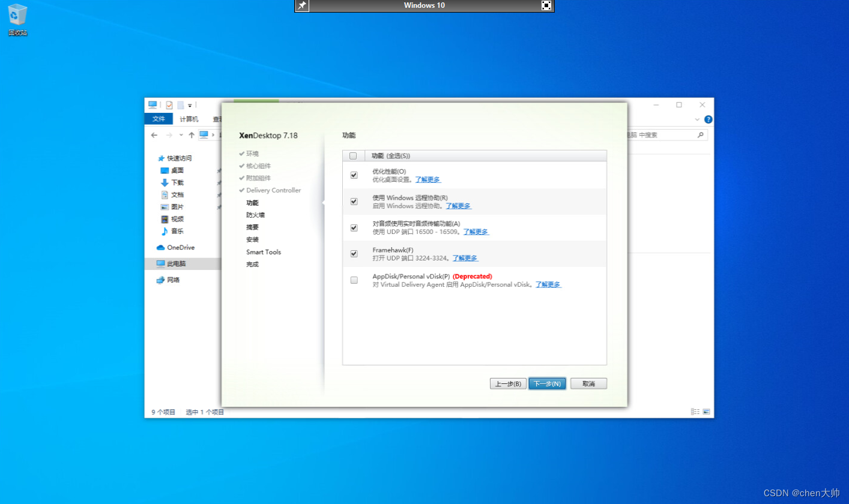The image size is (849, 504).
Task: Click the Up arrow in Explorer navigation
Action: coord(192,135)
